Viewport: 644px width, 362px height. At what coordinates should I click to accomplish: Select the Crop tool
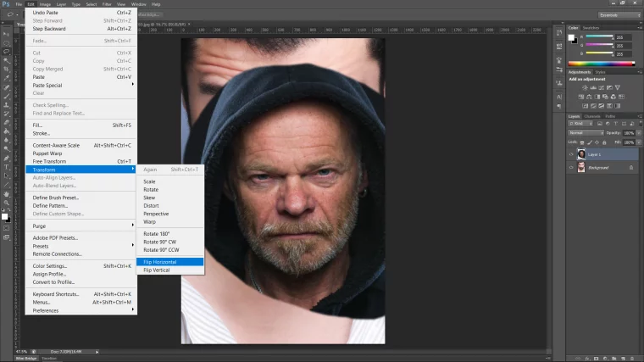[x=7, y=70]
